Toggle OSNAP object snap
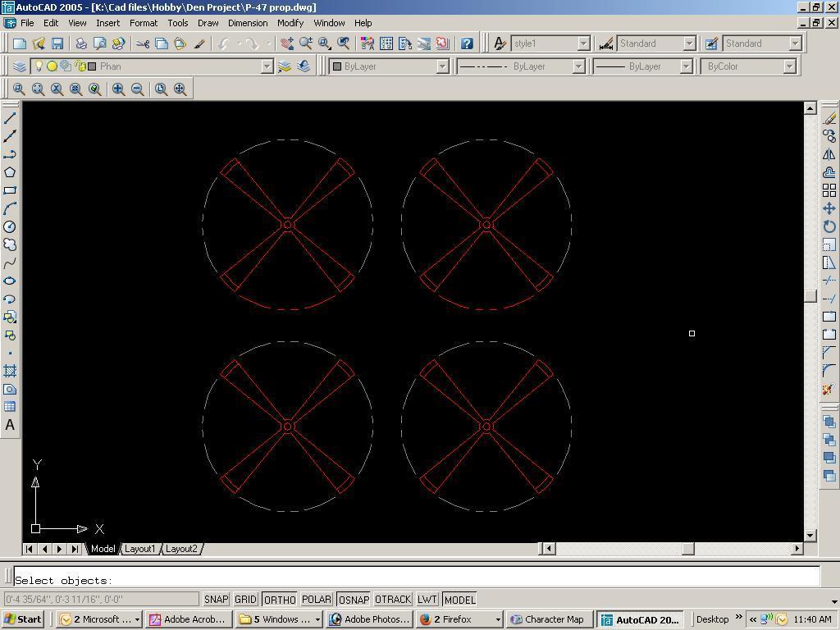The width and height of the screenshot is (840, 630). click(x=354, y=600)
